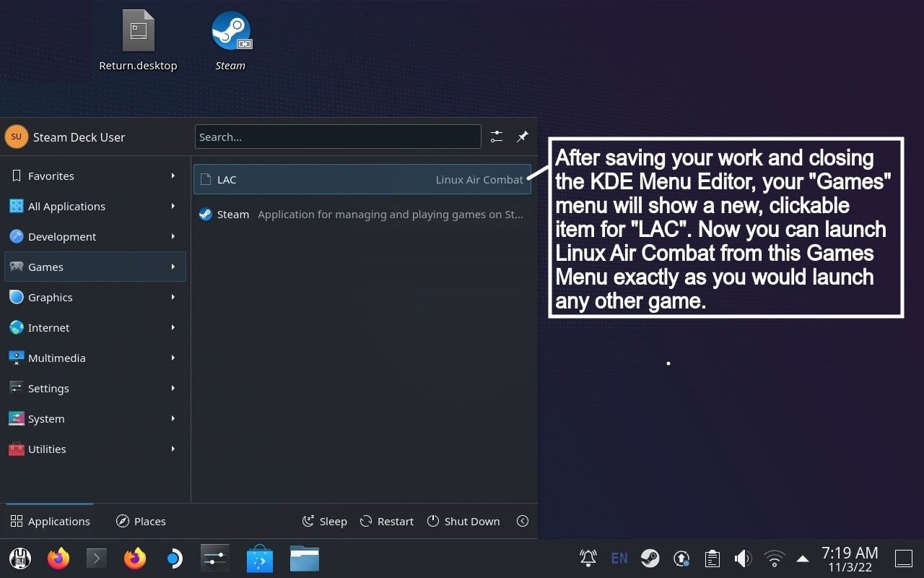This screenshot has height=578, width=924.
Task: Open System Settings taskbar icon
Action: pos(215,558)
